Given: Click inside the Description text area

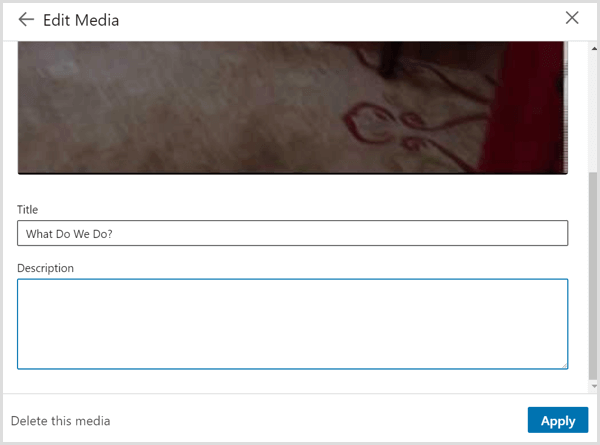Looking at the screenshot, I should point(293,324).
